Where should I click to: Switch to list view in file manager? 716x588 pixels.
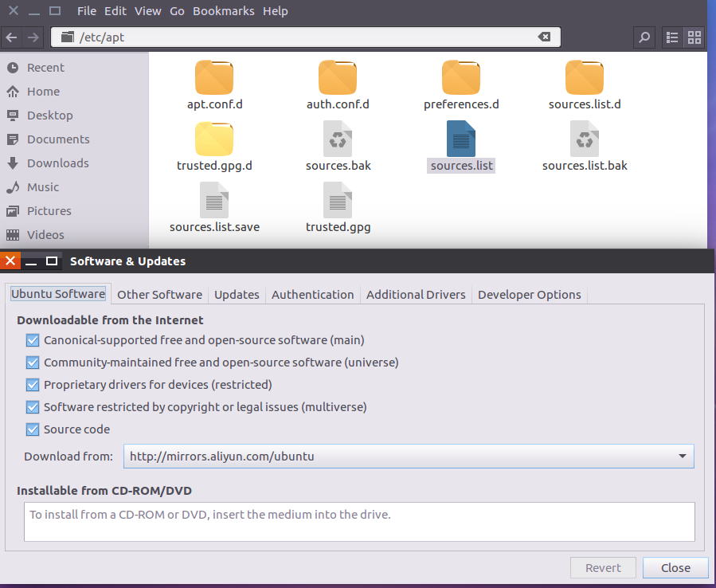click(671, 37)
